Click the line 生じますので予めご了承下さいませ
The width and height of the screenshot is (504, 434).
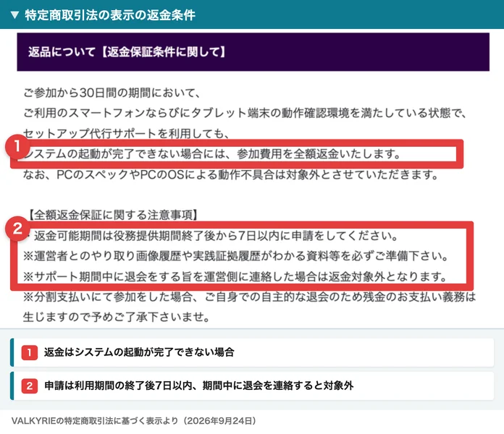pyautogui.click(x=117, y=317)
